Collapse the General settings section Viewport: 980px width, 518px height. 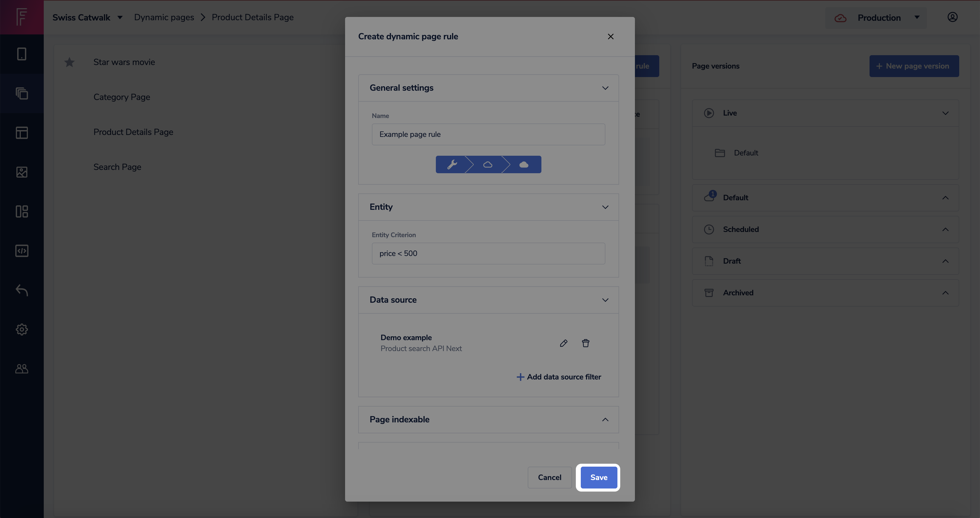(x=605, y=88)
